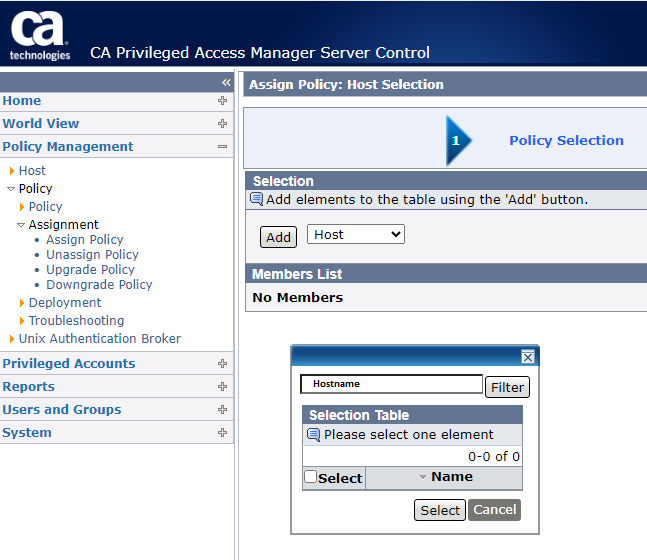Toggle the Select all checkbox in table
The width and height of the screenshot is (647, 560).
pos(311,477)
